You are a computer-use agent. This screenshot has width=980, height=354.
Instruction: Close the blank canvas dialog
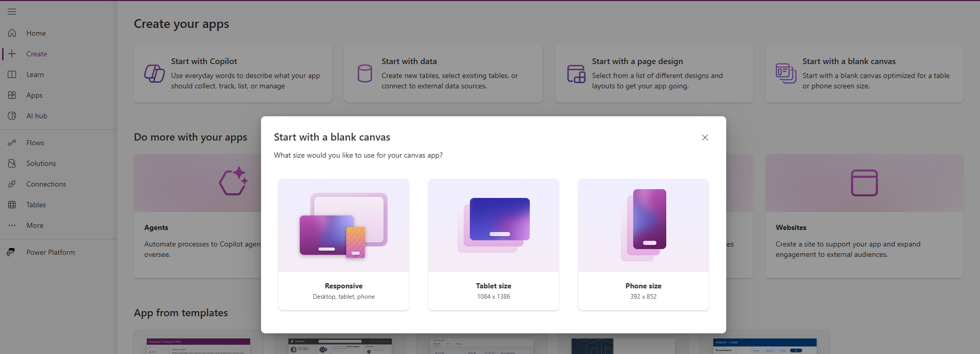[705, 137]
